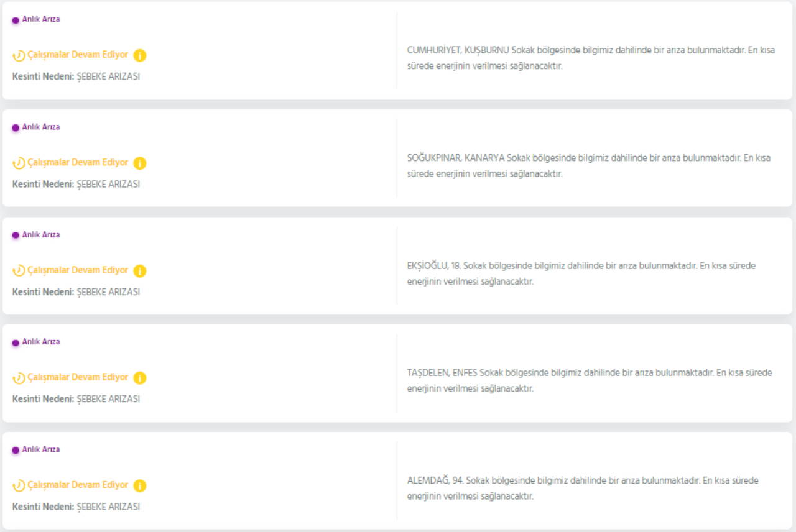Click purple dot in CUMHURİYET outage card
The image size is (796, 532).
coord(16,20)
